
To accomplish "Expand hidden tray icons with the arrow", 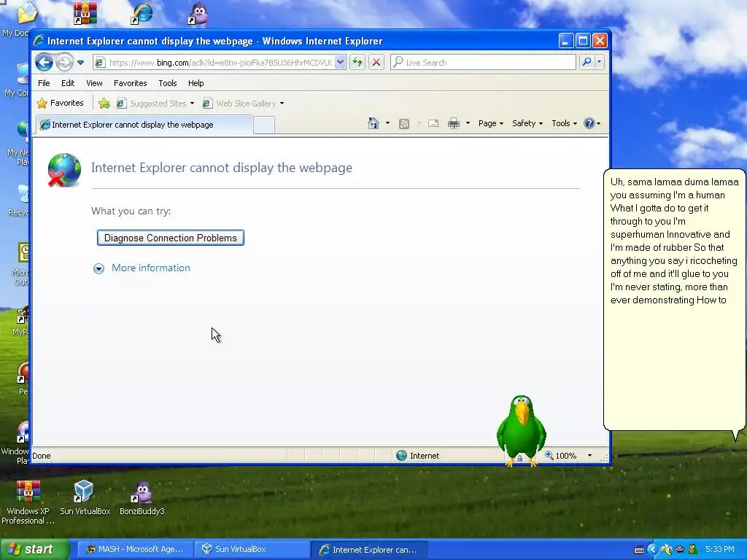I will [x=653, y=550].
